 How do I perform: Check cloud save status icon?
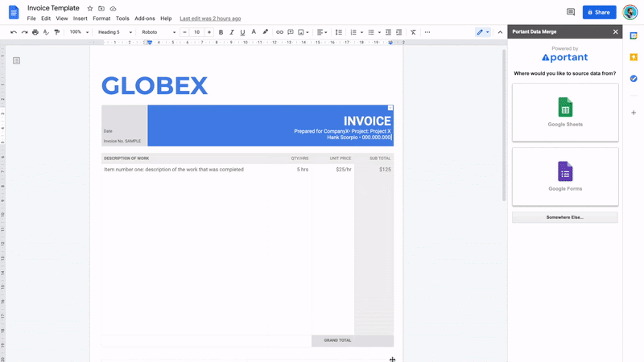[x=113, y=8]
